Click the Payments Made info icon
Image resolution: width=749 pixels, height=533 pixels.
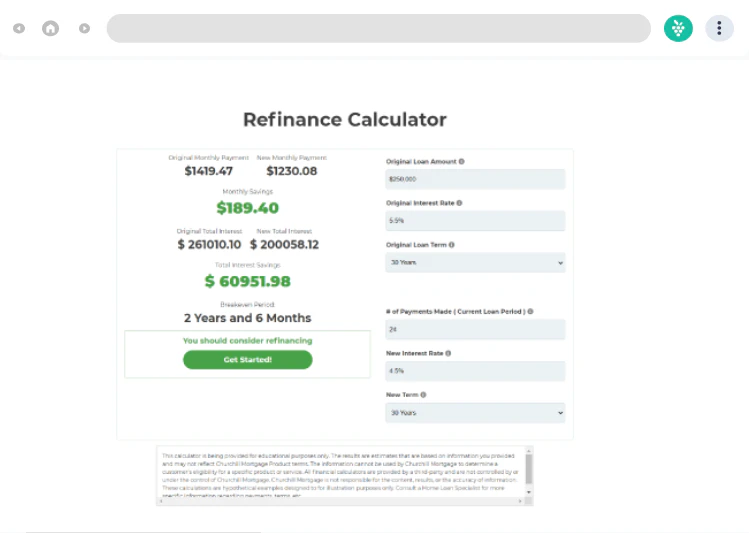click(x=530, y=312)
